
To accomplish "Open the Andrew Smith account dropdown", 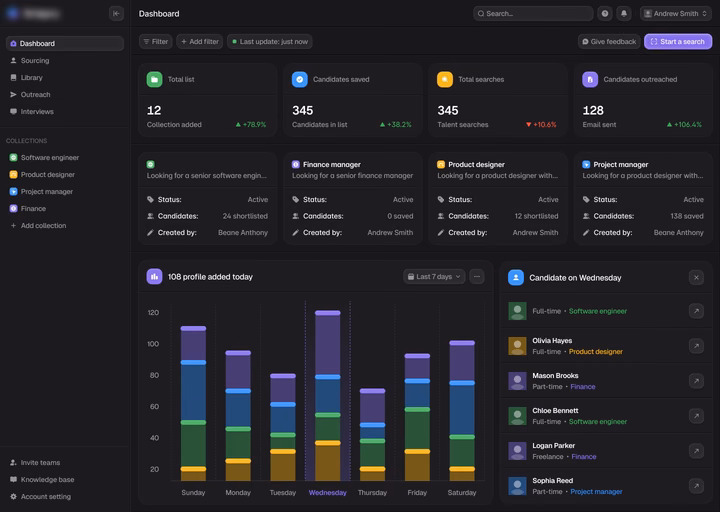I will [675, 13].
